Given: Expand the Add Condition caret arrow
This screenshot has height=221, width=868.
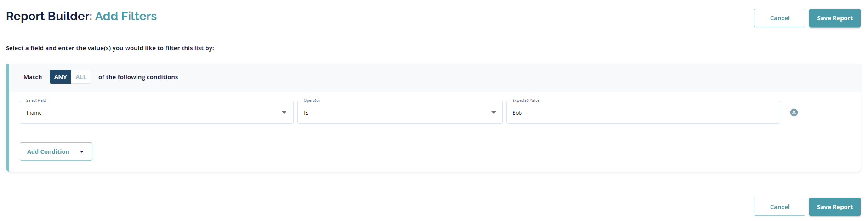Looking at the screenshot, I should [82, 151].
